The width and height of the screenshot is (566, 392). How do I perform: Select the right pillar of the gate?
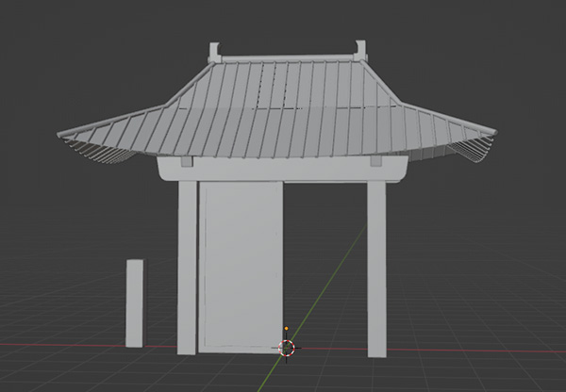(376, 269)
